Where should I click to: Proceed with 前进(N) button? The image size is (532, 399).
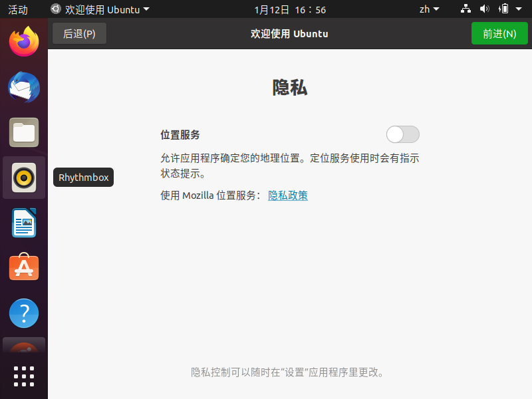[x=499, y=34]
